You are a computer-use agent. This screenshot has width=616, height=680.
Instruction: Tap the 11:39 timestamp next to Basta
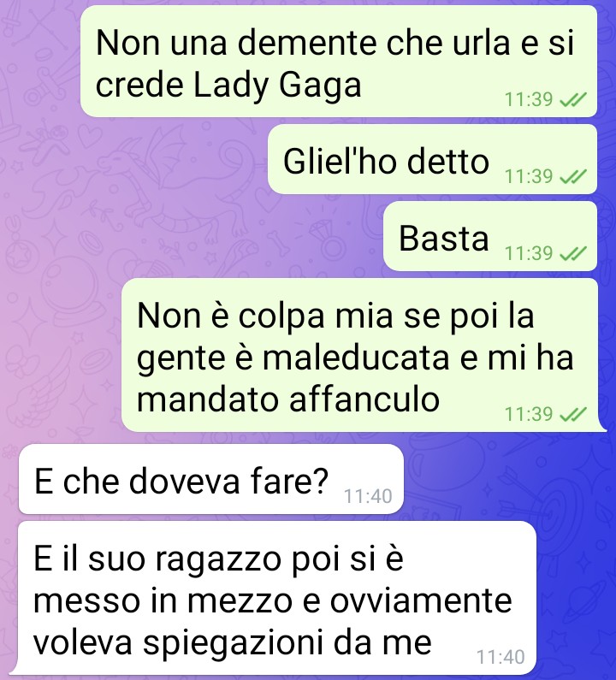pyautogui.click(x=529, y=253)
